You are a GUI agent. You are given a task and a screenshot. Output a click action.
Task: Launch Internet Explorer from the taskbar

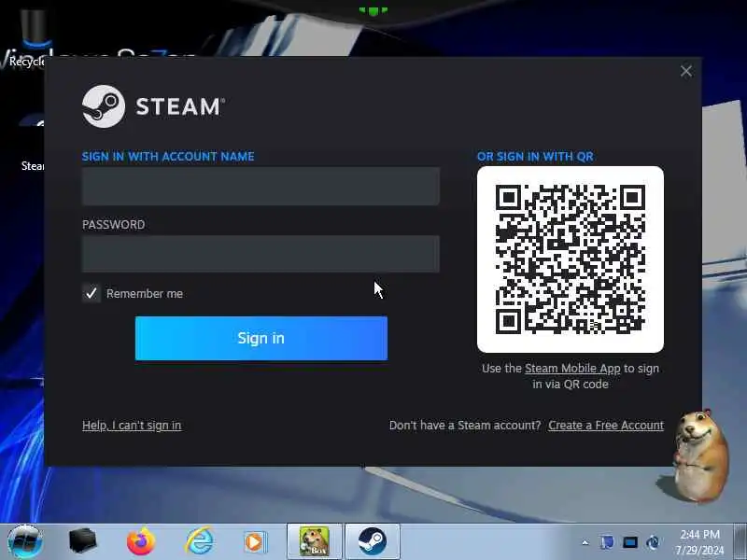point(199,541)
